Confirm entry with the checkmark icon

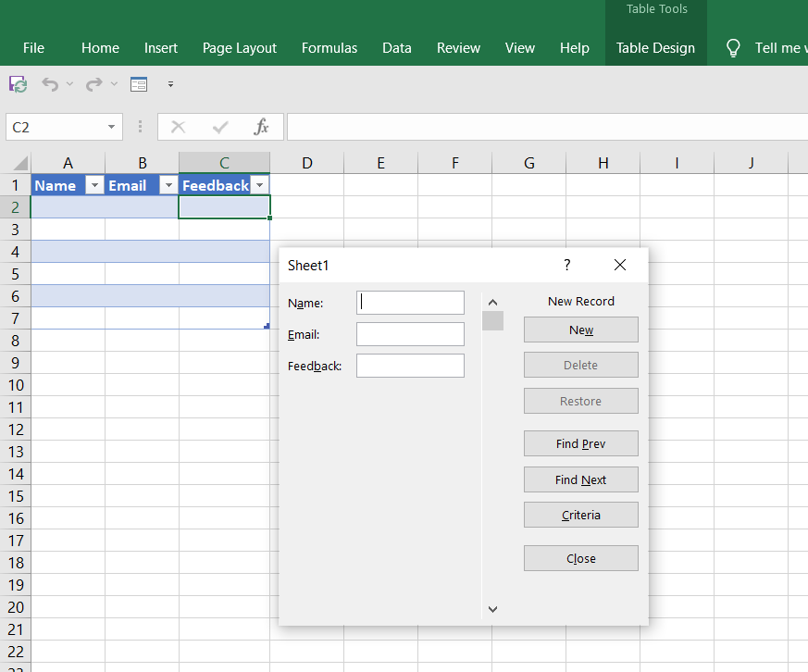pos(220,127)
